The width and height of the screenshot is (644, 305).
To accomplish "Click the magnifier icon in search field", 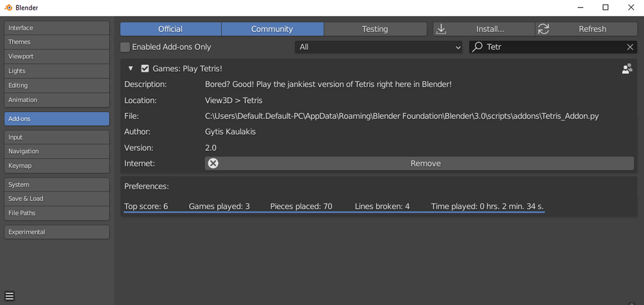I will point(477,47).
